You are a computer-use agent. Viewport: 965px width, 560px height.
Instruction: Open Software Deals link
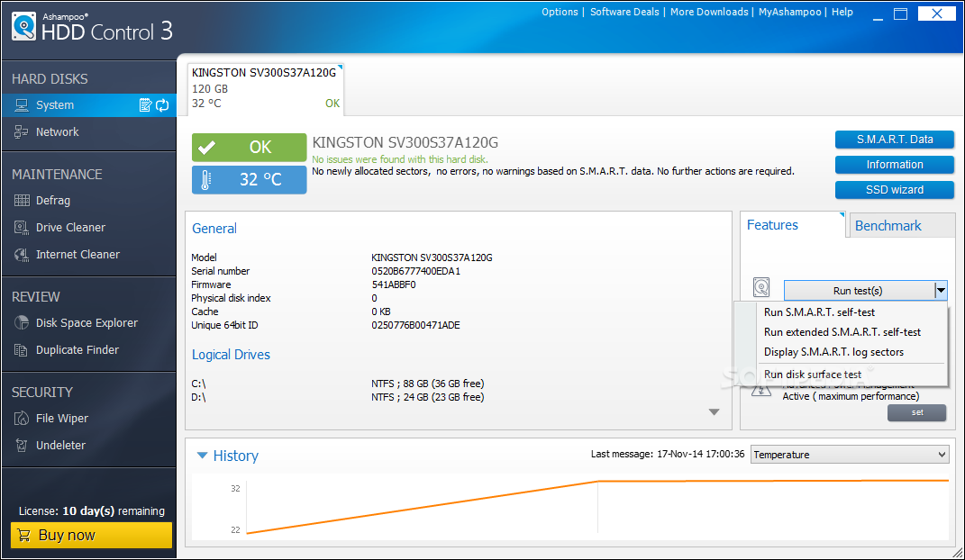pyautogui.click(x=624, y=12)
